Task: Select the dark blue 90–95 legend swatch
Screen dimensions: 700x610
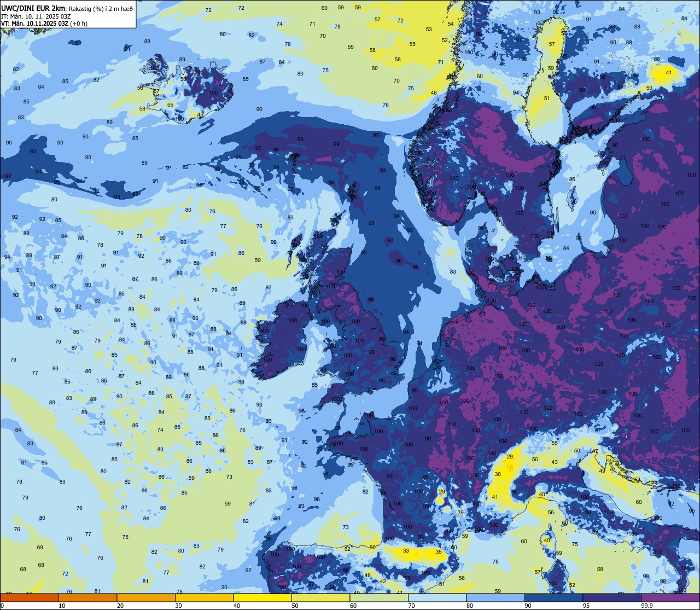Action: click(553, 597)
